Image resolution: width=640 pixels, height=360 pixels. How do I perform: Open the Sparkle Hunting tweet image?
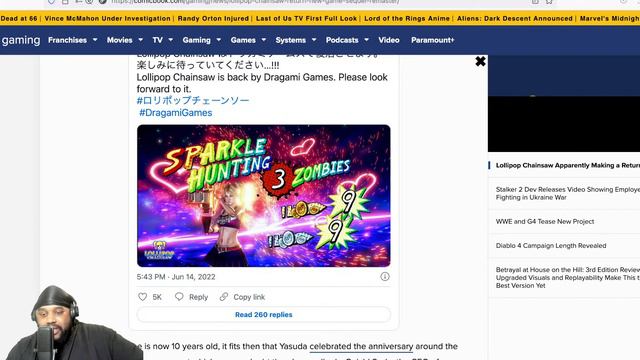click(x=264, y=196)
